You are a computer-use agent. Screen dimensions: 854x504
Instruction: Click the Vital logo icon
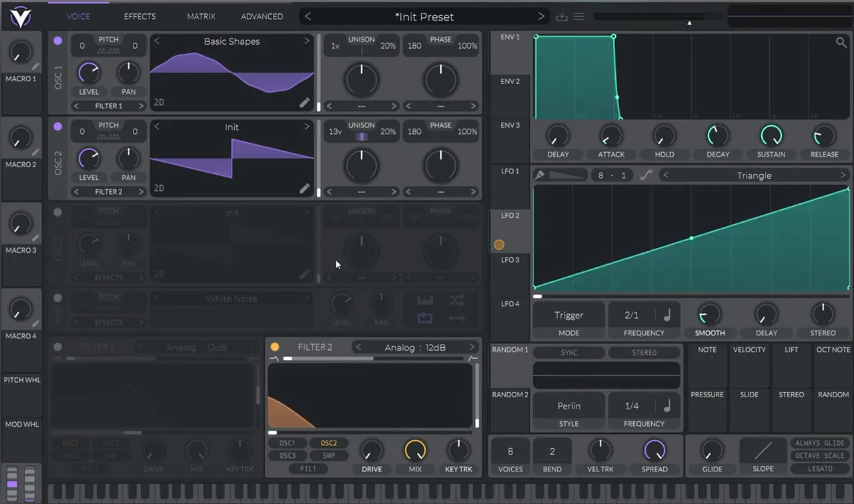(x=21, y=15)
